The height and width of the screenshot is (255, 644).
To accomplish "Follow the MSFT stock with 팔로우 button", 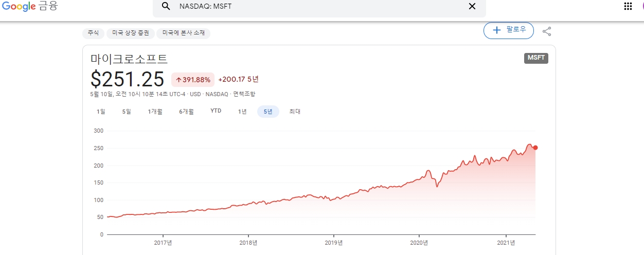I will (x=509, y=30).
